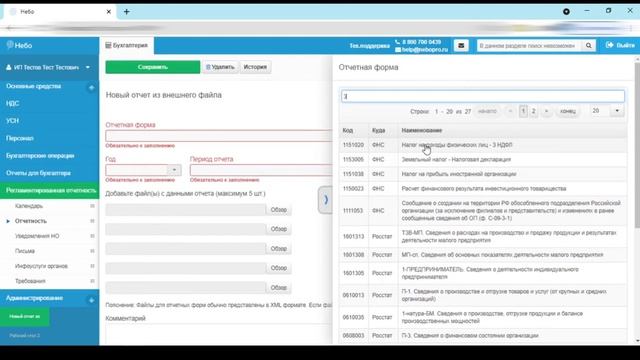Click the Удалить button
The height and width of the screenshot is (360, 640).
(x=220, y=67)
